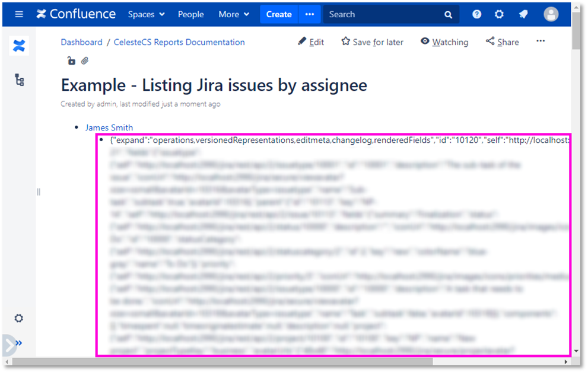The width and height of the screenshot is (588, 373).
Task: Click the horizontal scrollbar thumb
Action: 223,362
